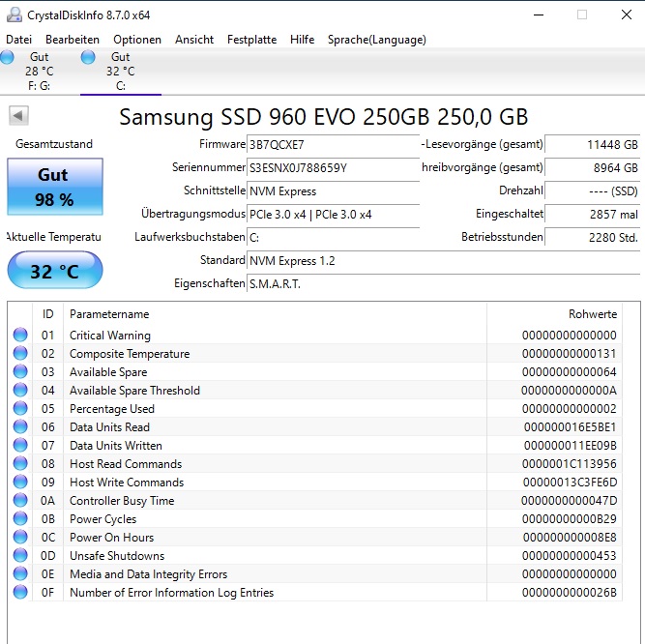Click the Gut 98 % health status button

coord(55,187)
